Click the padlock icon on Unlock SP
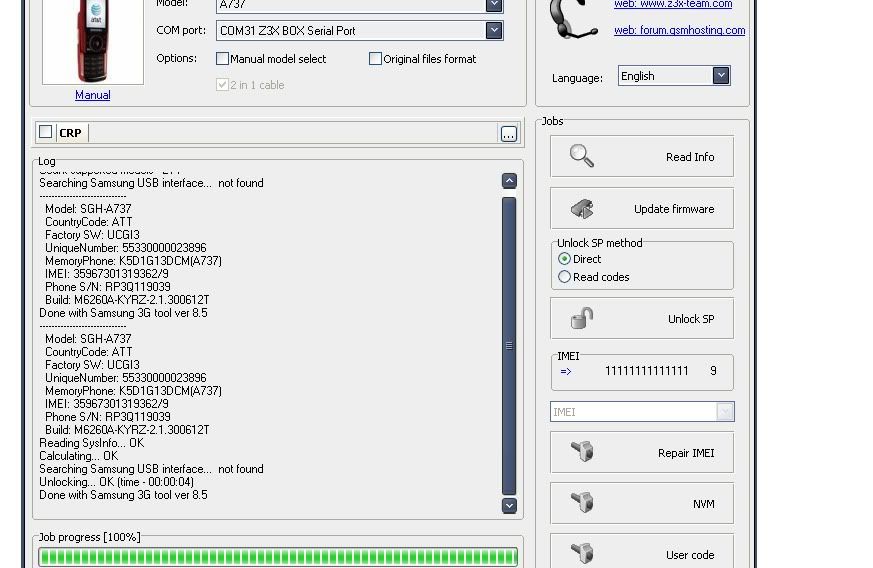 click(582, 319)
